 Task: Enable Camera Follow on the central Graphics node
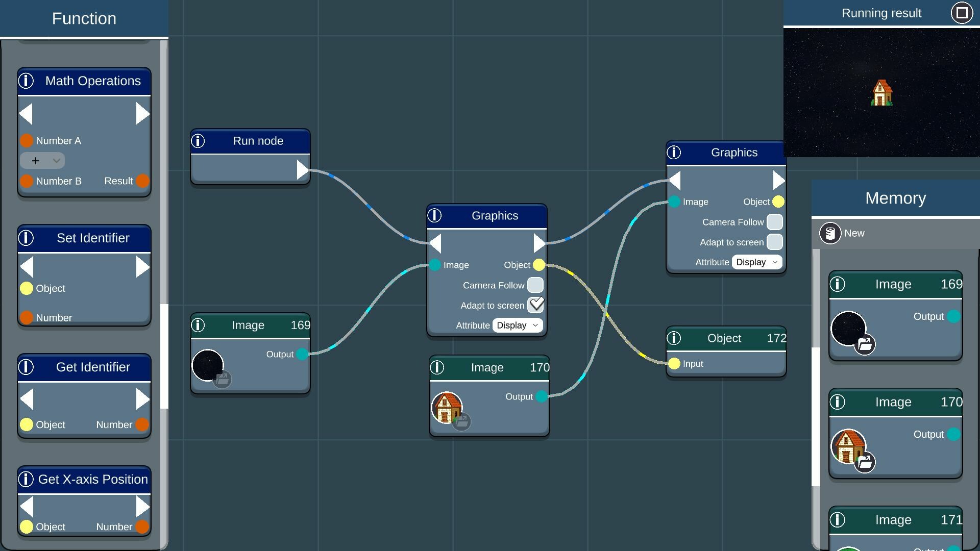tap(535, 285)
